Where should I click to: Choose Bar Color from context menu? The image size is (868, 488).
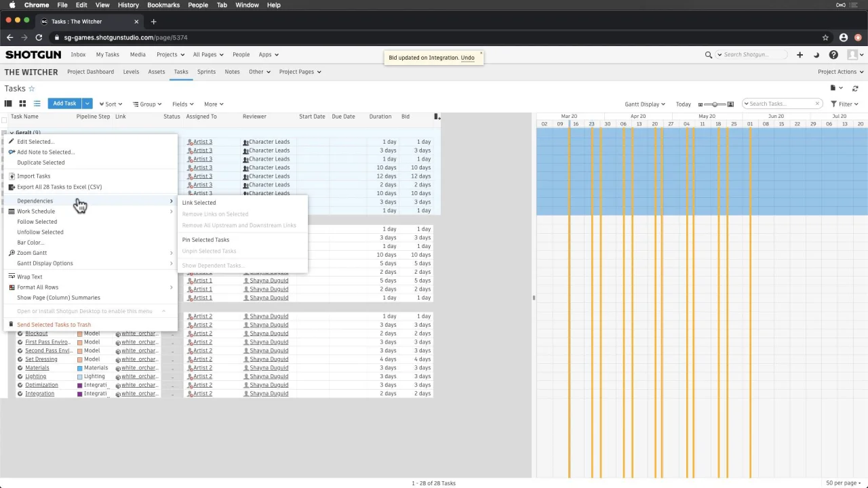pyautogui.click(x=31, y=243)
